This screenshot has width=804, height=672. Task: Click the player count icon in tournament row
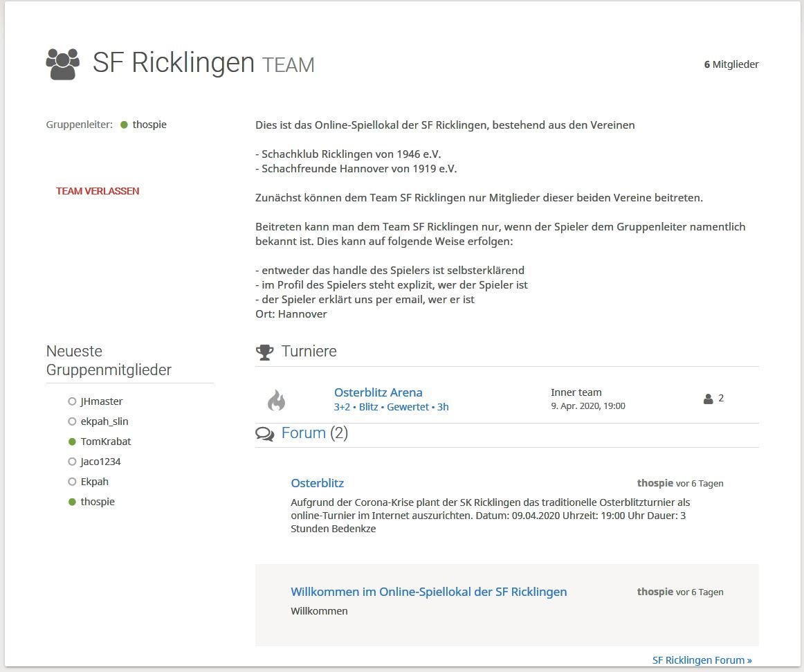(708, 399)
